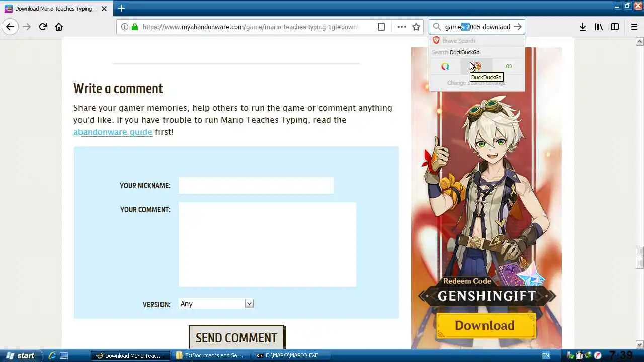Pick the green m search engine
This screenshot has width=644, height=362.
coord(508,66)
